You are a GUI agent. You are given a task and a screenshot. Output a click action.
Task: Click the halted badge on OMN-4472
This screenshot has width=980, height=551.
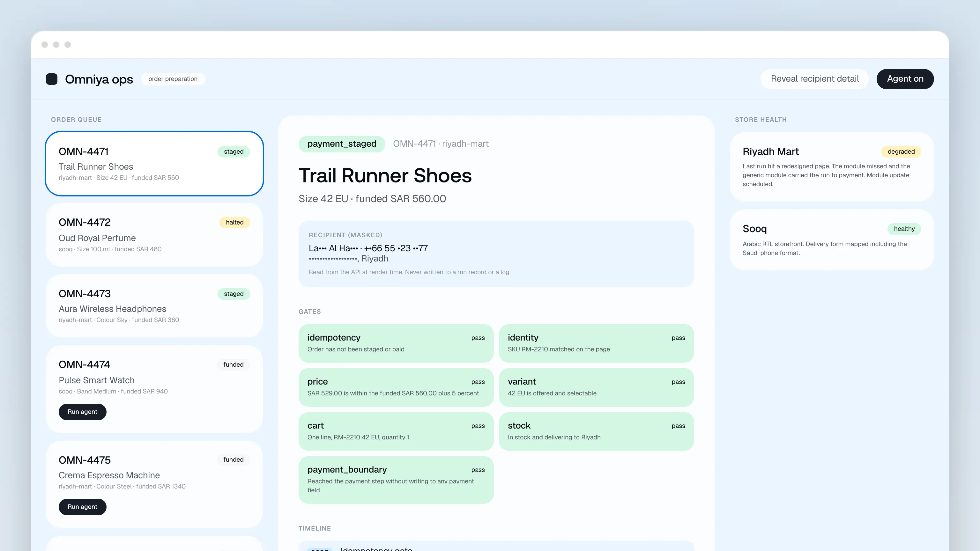click(234, 223)
